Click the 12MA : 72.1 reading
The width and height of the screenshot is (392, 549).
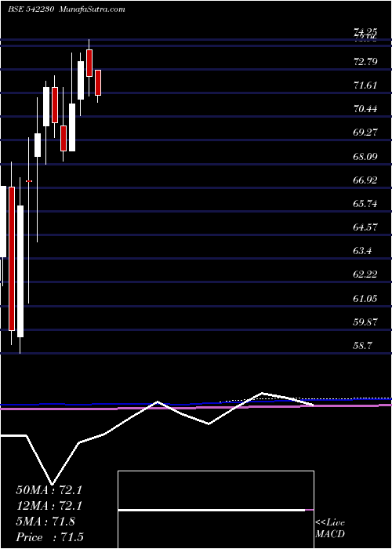pos(49,506)
